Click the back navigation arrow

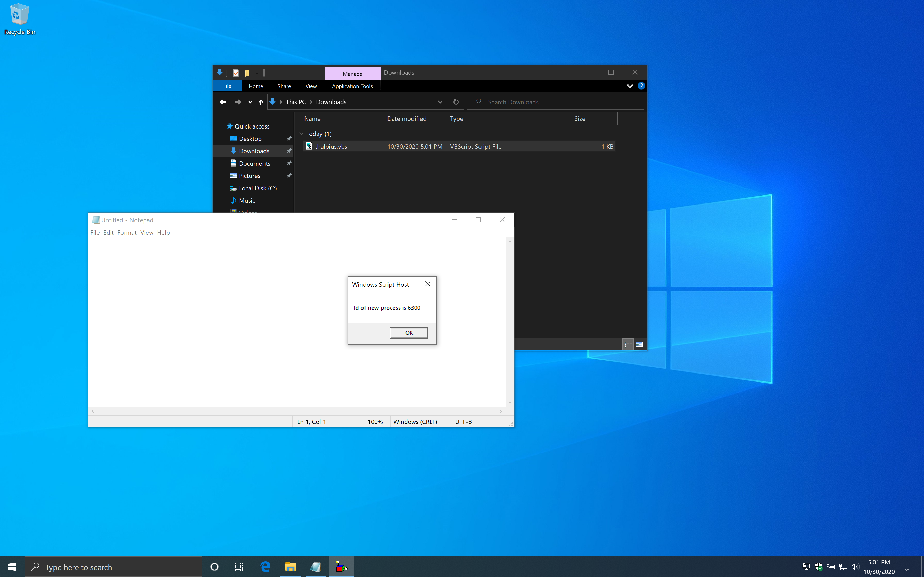pos(223,102)
